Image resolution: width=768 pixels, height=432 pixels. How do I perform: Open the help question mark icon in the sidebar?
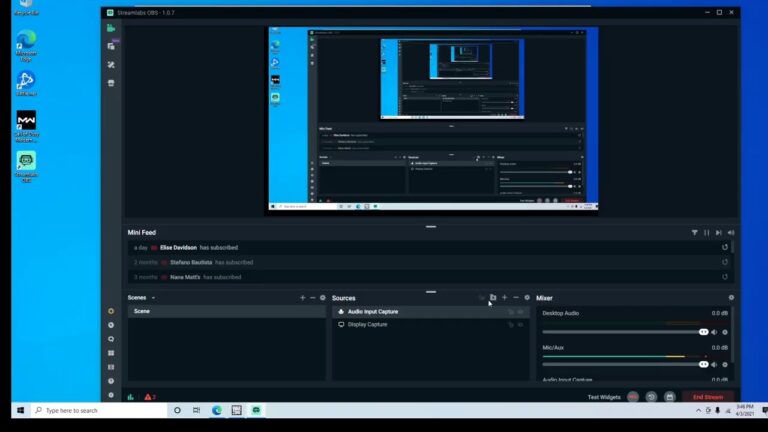tap(111, 381)
